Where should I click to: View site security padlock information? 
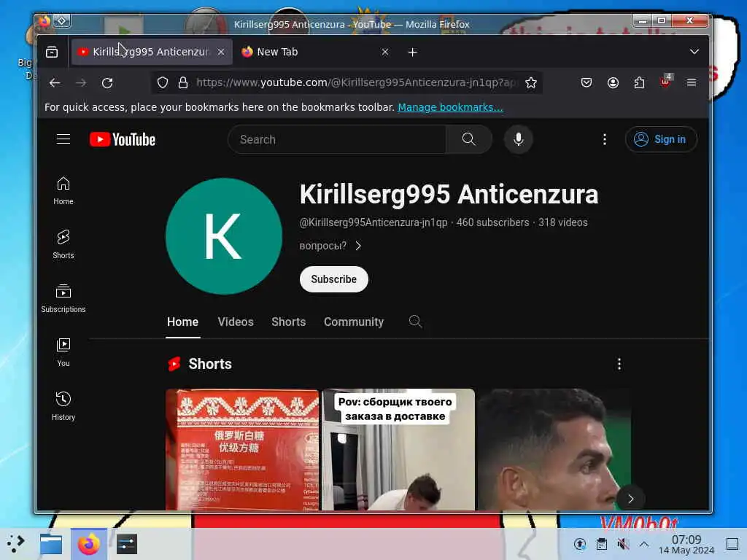pos(183,83)
